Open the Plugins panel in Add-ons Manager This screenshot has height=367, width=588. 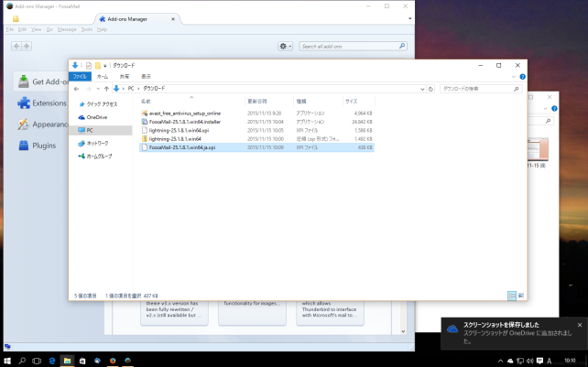(37, 146)
